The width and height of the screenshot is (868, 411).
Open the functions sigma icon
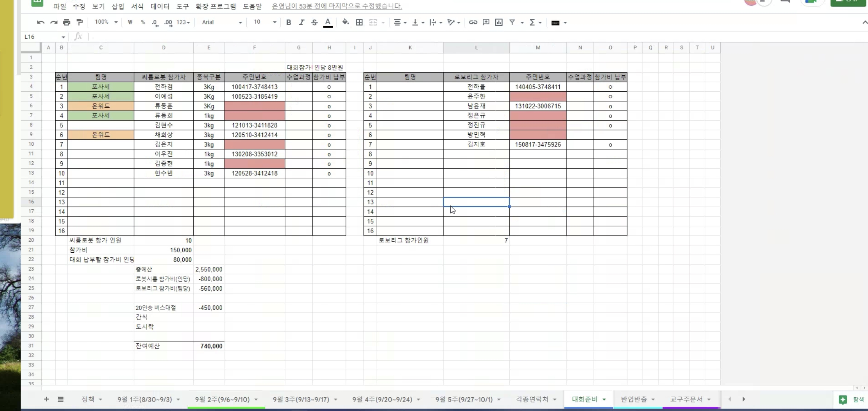coord(532,22)
